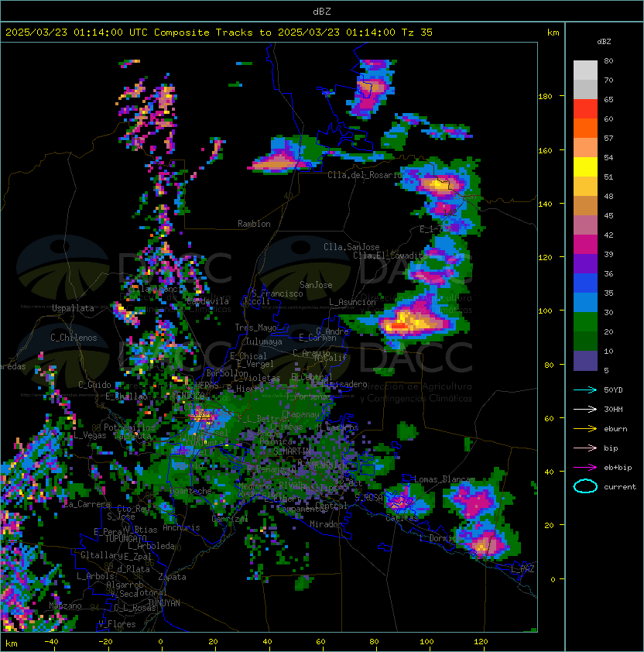Select the magenta 39-42 dBZ legend swatch
The width and height of the screenshot is (644, 652).
coord(585,245)
